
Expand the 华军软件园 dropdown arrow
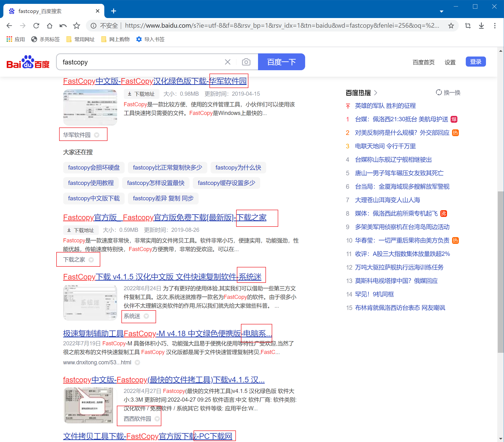click(x=97, y=135)
